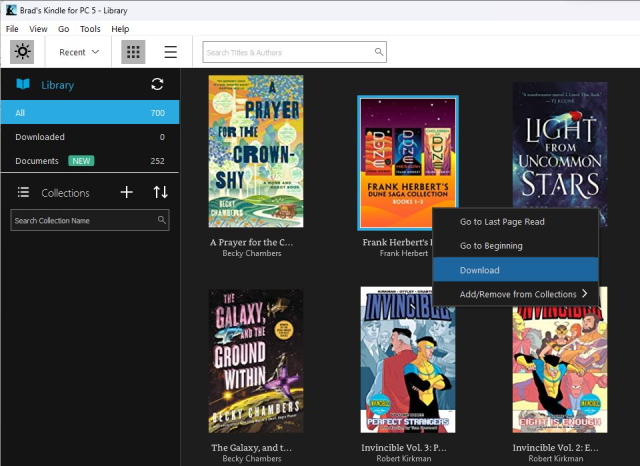This screenshot has height=466, width=640.
Task: Click the Library book icon
Action: [x=23, y=85]
